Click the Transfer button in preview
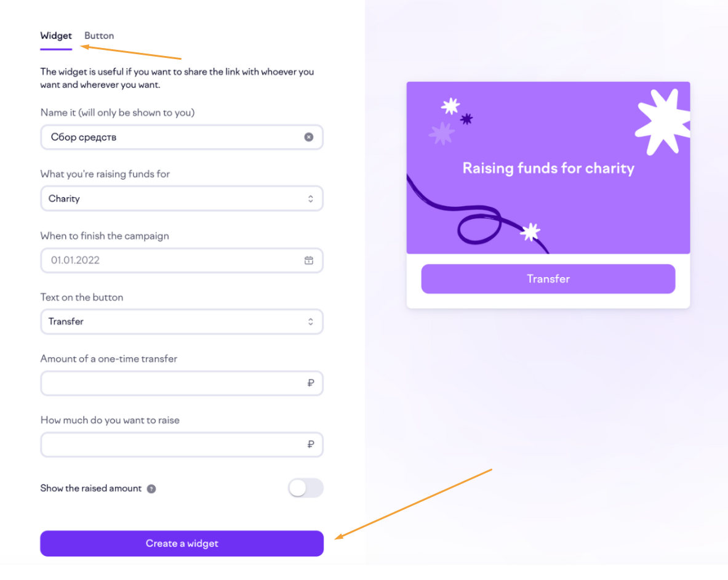Screen dimensions: 728x580 point(548,279)
